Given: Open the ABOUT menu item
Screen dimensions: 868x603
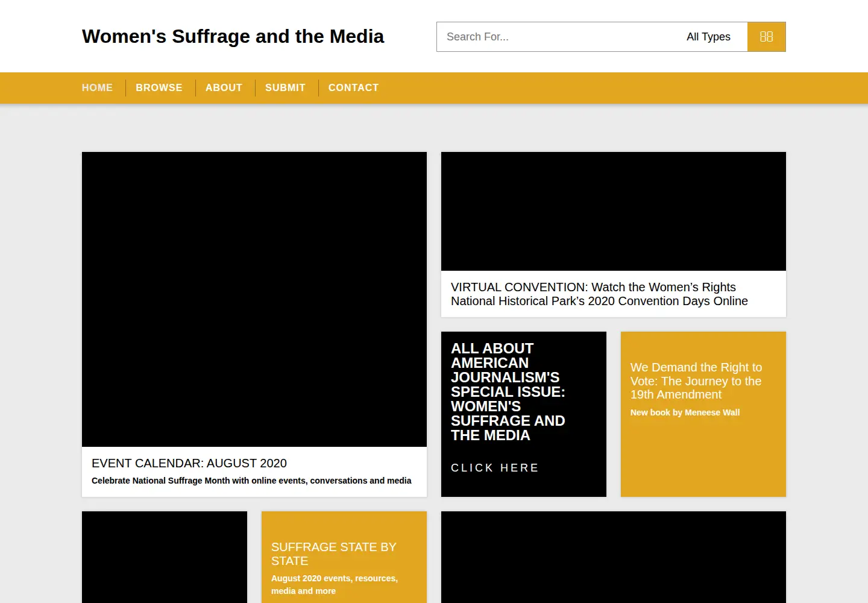Looking at the screenshot, I should coord(224,88).
